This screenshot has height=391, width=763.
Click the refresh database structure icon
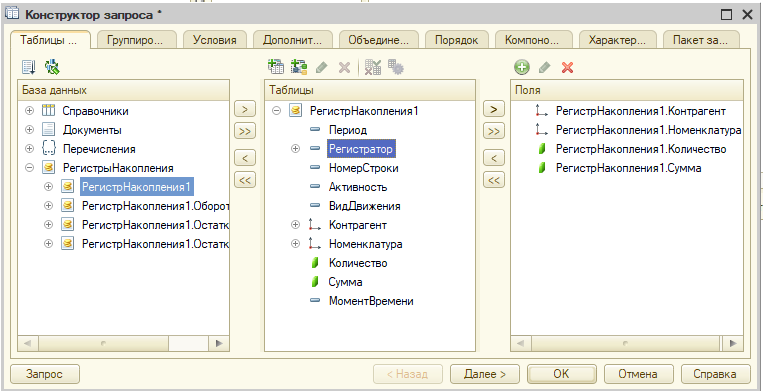pyautogui.click(x=52, y=67)
